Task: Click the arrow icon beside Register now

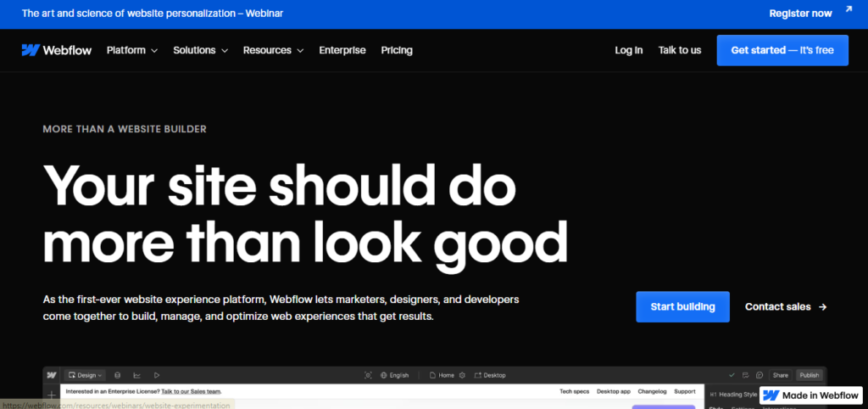Action: (x=849, y=9)
